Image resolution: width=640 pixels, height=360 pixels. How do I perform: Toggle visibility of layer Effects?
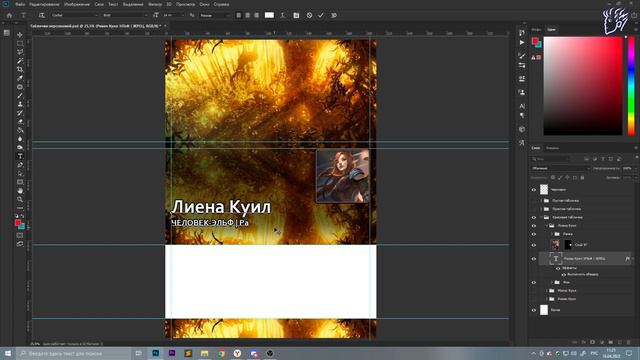[558, 268]
